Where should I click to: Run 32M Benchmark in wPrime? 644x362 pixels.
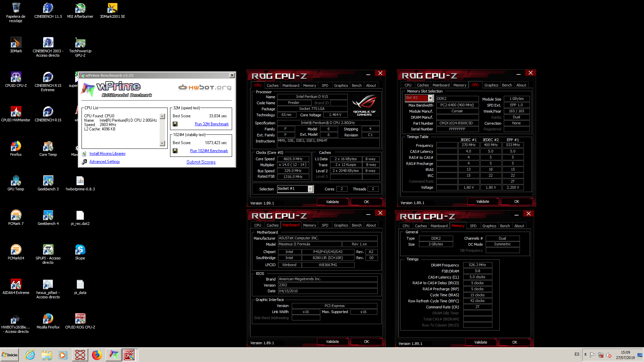tap(212, 124)
